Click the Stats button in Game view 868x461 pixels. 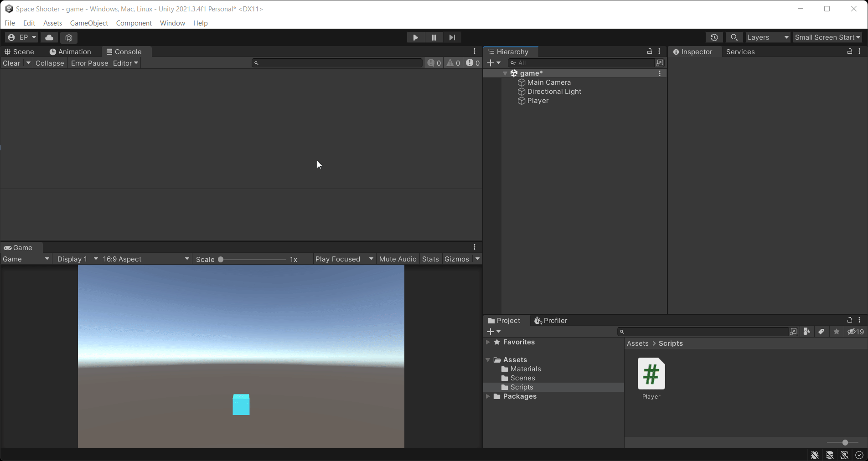(430, 259)
